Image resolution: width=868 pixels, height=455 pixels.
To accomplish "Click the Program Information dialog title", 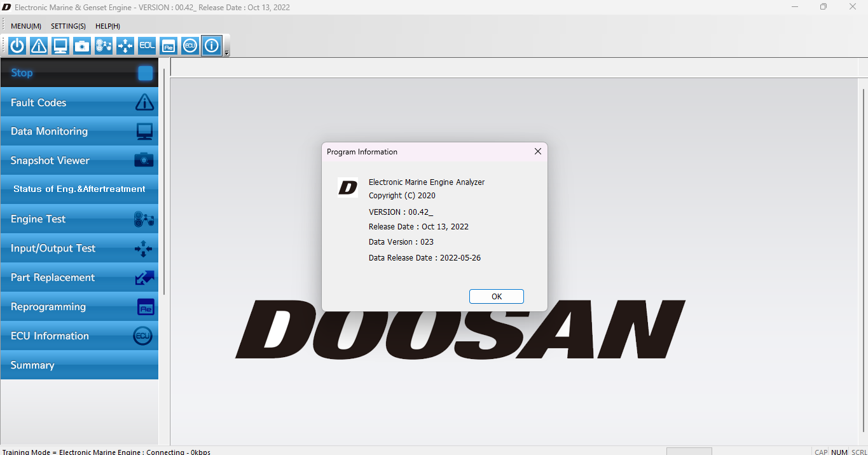I will (362, 152).
